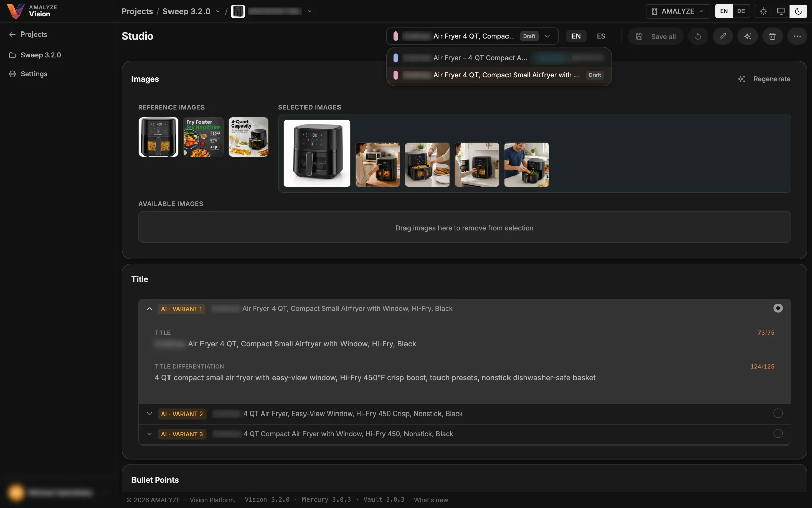Switch interface language to EN
Viewport: 812px width, 508px height.
[x=724, y=11]
